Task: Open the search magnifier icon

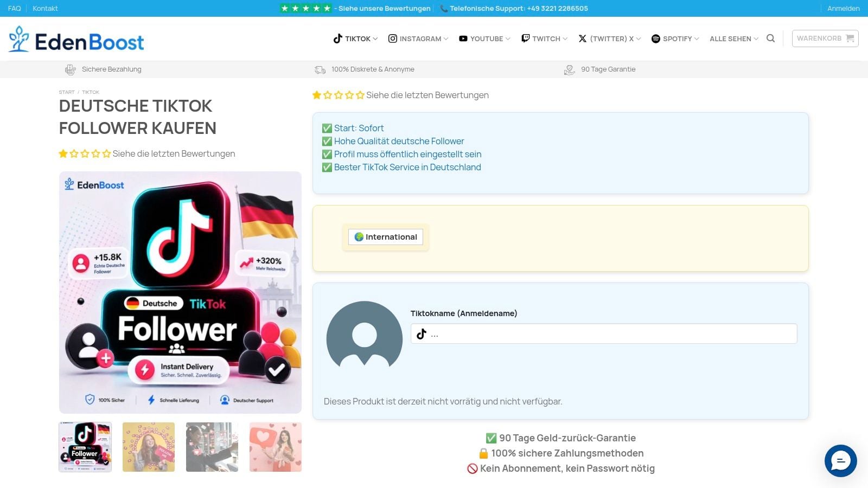Action: point(770,38)
